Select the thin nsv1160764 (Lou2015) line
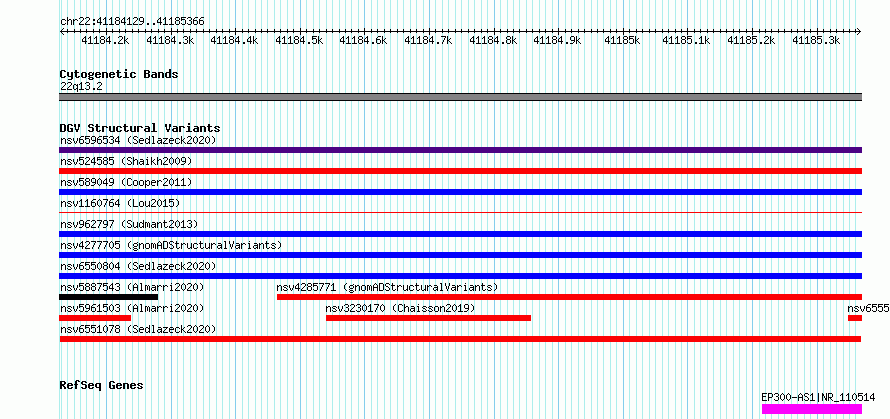This screenshot has height=419, width=890. pyautogui.click(x=460, y=213)
